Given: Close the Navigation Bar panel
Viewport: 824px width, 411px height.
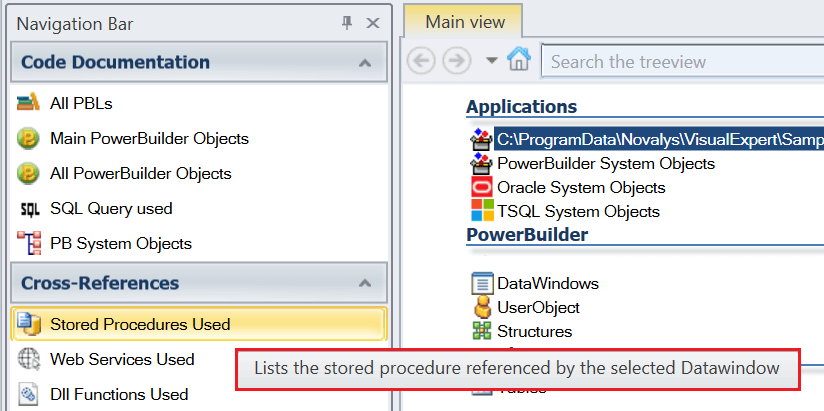Looking at the screenshot, I should coord(373,23).
